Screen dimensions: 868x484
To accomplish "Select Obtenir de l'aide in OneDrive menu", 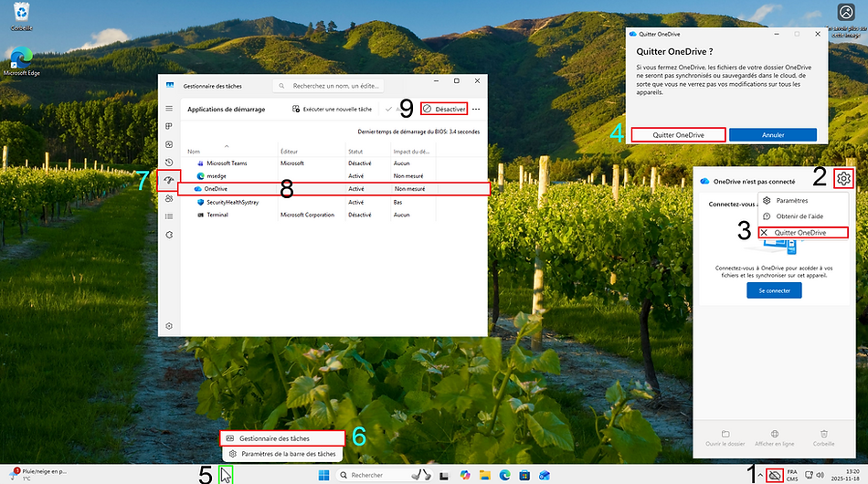I will click(x=803, y=216).
